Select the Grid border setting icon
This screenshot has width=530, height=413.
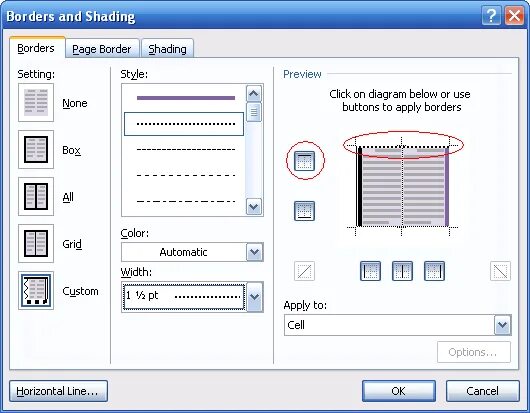click(x=36, y=243)
